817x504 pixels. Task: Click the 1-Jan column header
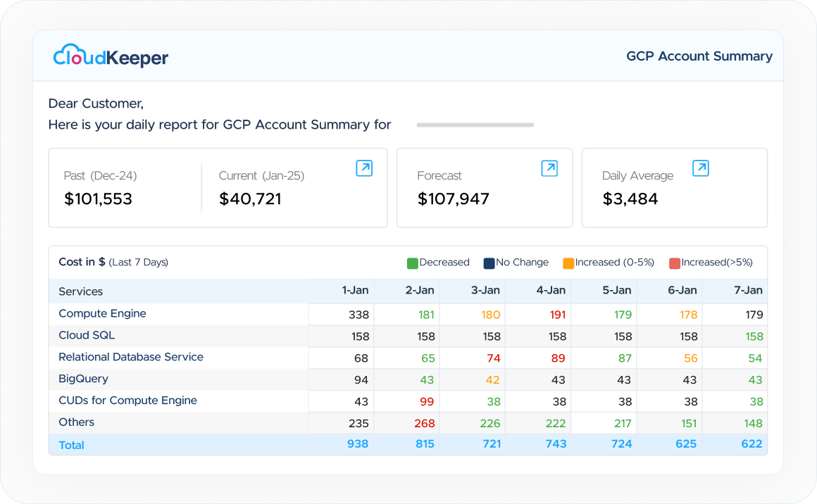(x=355, y=291)
